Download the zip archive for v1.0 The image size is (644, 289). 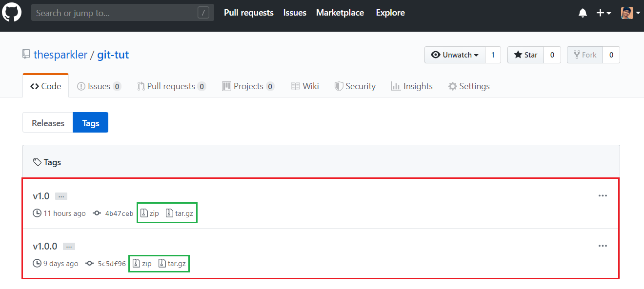point(149,213)
